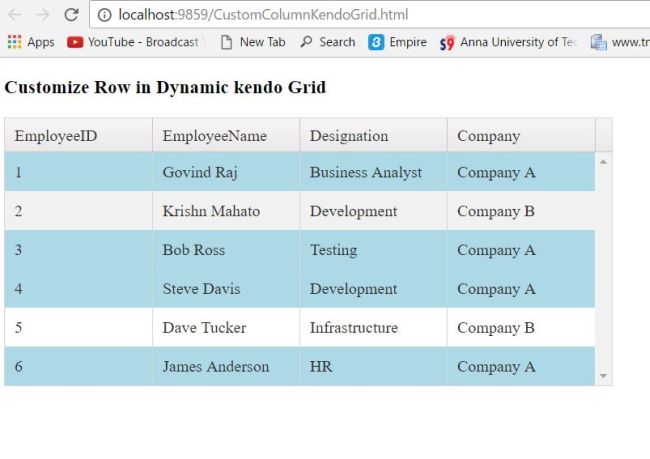Viewport: 650px width, 459px height.
Task: Open the Search bookmark
Action: 327,42
